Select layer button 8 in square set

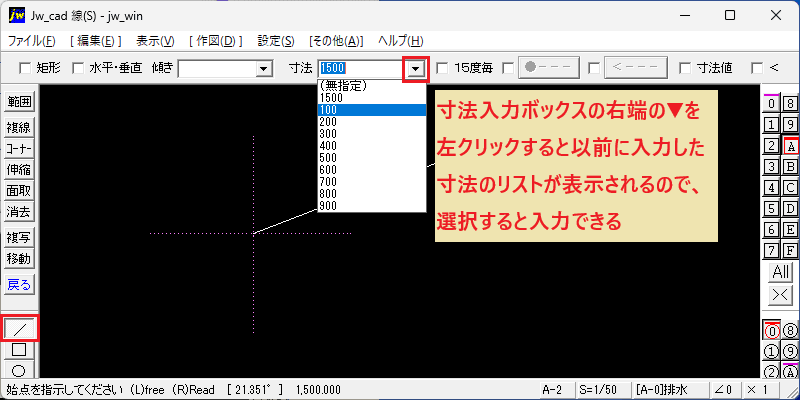pyautogui.click(x=790, y=104)
